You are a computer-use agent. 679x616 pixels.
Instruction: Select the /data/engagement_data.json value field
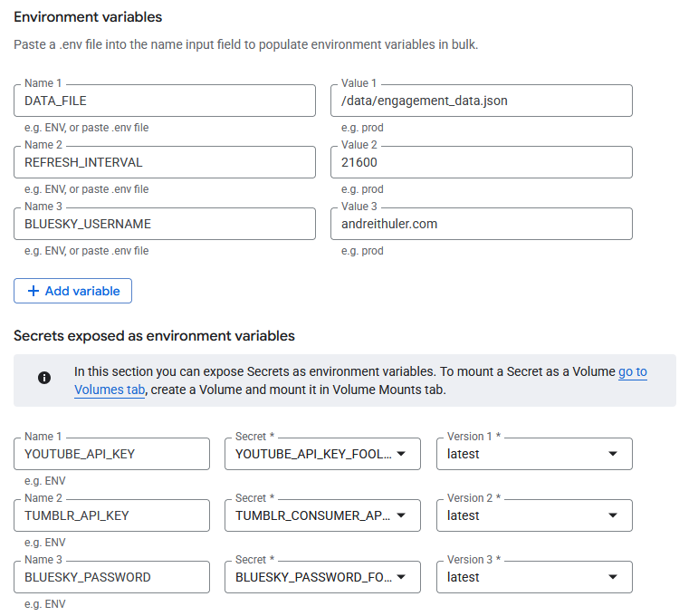point(482,101)
